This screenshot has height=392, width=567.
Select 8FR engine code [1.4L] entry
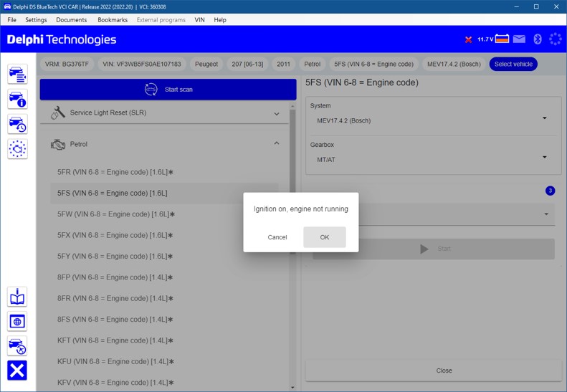point(165,298)
